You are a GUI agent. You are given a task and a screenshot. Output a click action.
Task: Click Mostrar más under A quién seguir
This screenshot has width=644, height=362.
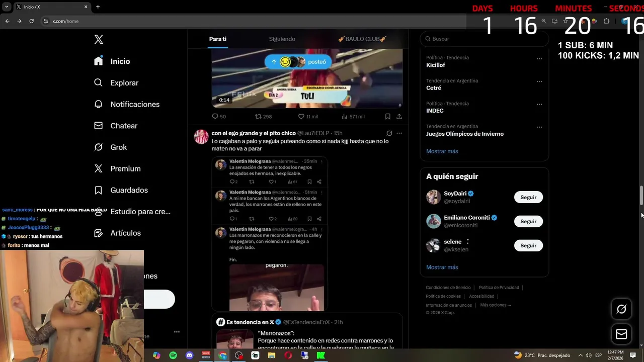pos(442,267)
